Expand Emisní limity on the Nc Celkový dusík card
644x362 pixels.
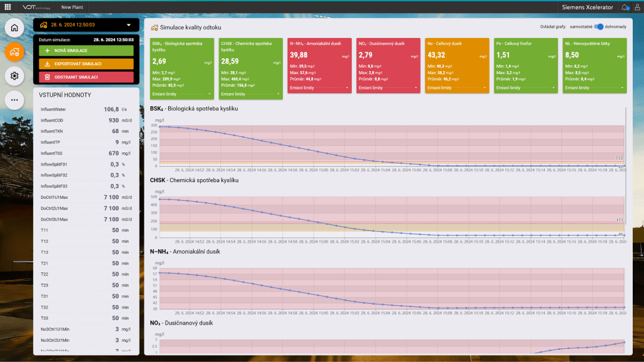tap(457, 88)
